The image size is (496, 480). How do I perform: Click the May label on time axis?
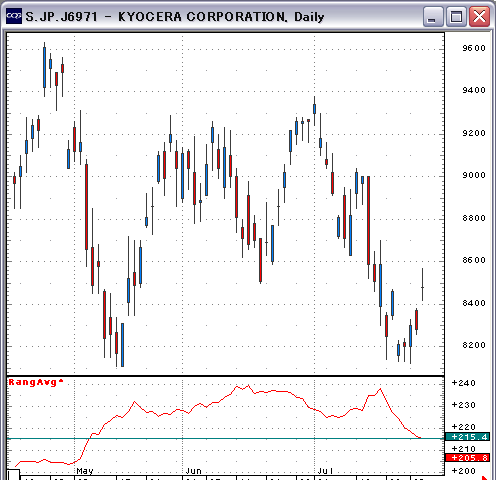point(85,471)
